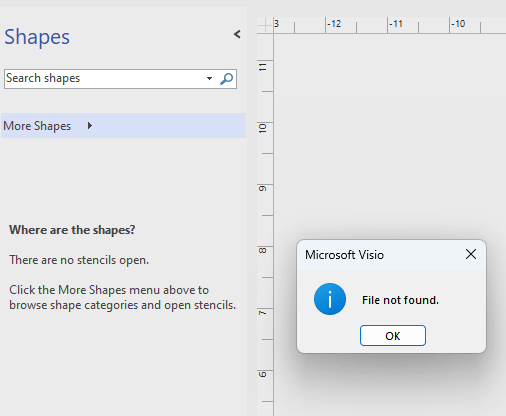Click the Shapes pane title

[x=37, y=37]
